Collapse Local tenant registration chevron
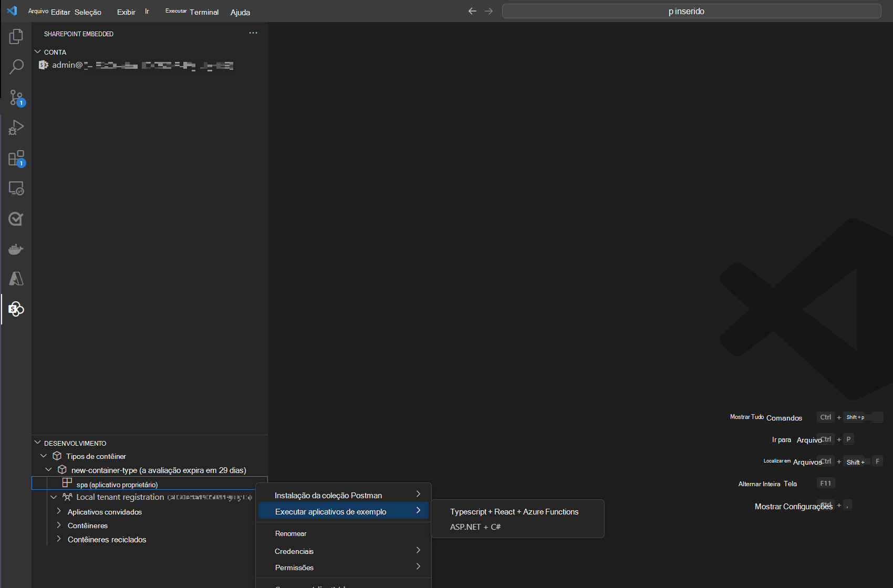Viewport: 893px width, 588px height. [x=54, y=497]
